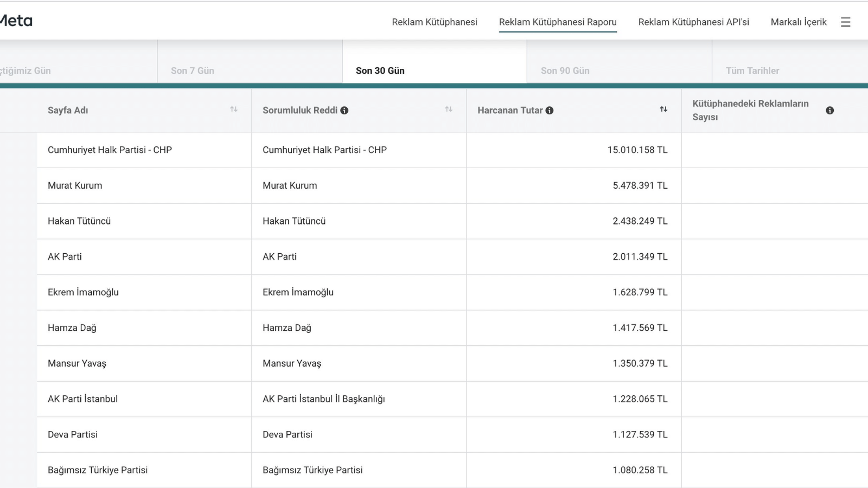Sort by Harcanan Tutar column arrows
The height and width of the screenshot is (488, 868).
point(663,110)
